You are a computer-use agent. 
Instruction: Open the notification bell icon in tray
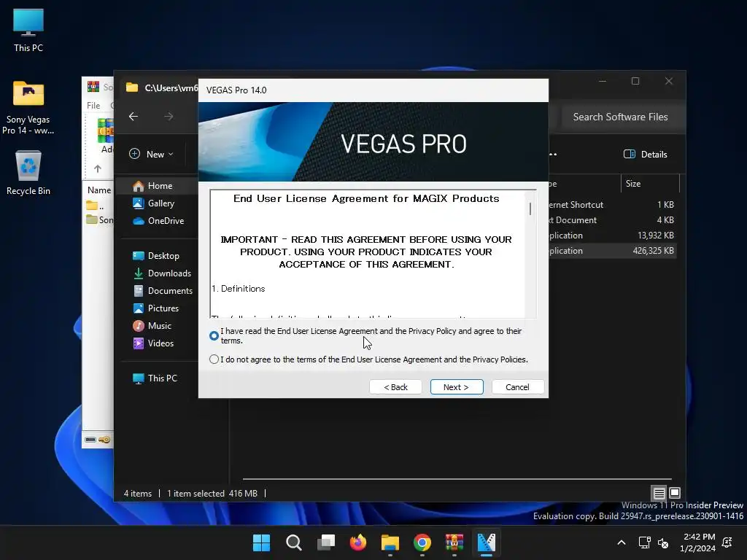(x=727, y=542)
